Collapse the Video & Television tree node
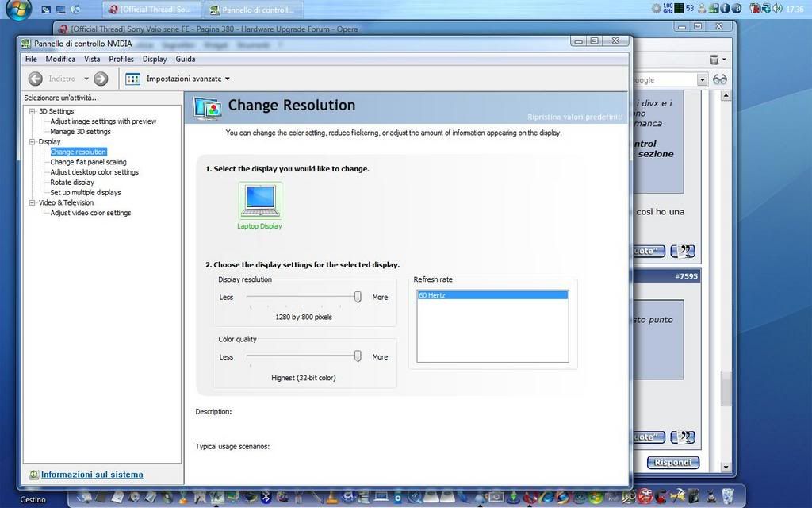The image size is (812, 508). pyautogui.click(x=33, y=202)
